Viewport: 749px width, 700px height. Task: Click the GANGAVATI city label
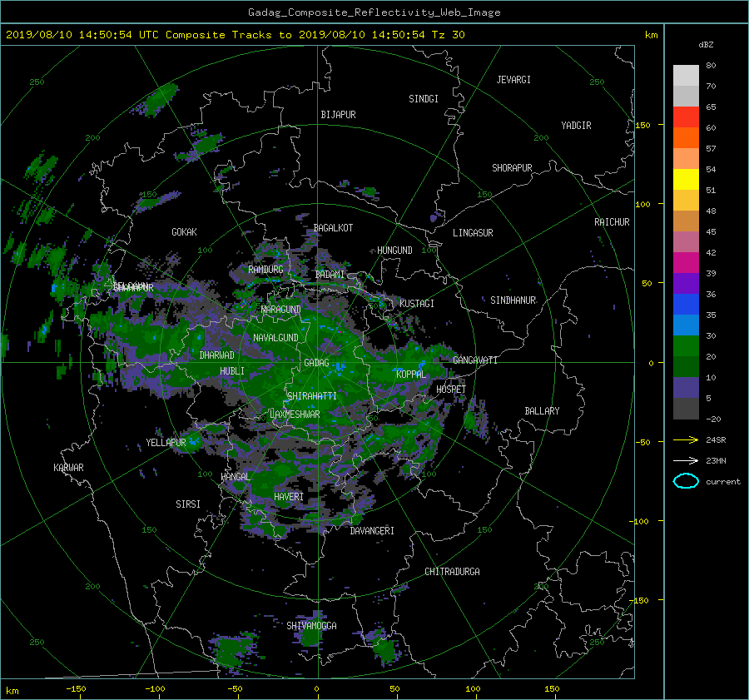pos(475,360)
